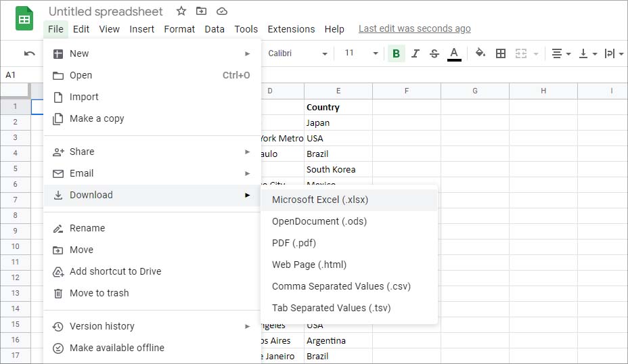Screen dimensions: 628x364
Task: Click the 'Last edit was seconds ago' link
Action: pos(414,28)
